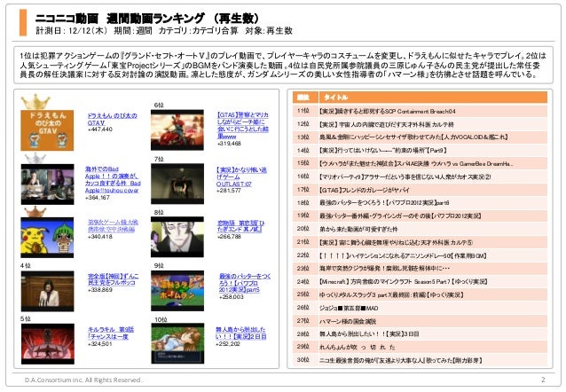Select row 11位 SCP Containment Breach04
Screen dimensions: 566x392
coord(420,111)
